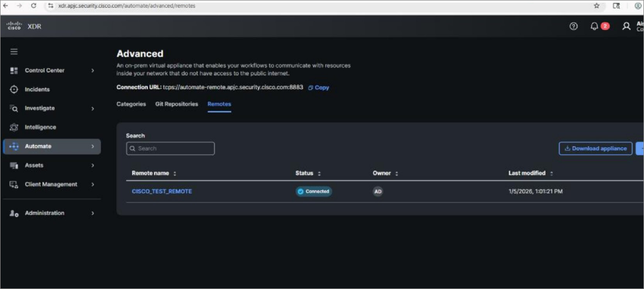Click the remotes Search input field

pos(171,148)
